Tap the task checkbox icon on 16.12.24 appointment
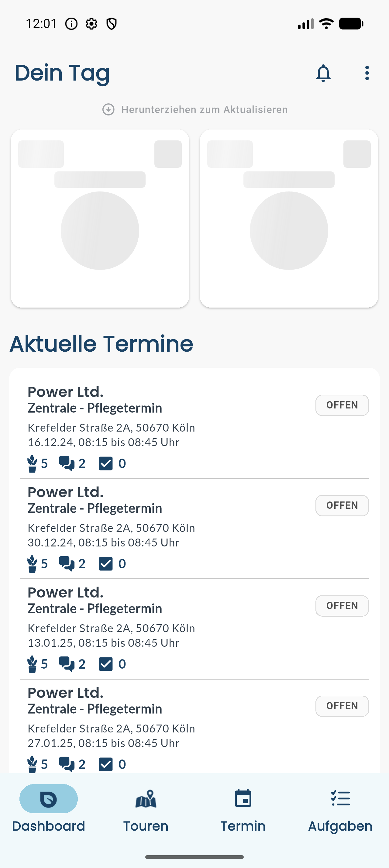The height and width of the screenshot is (868, 389). pos(105,463)
